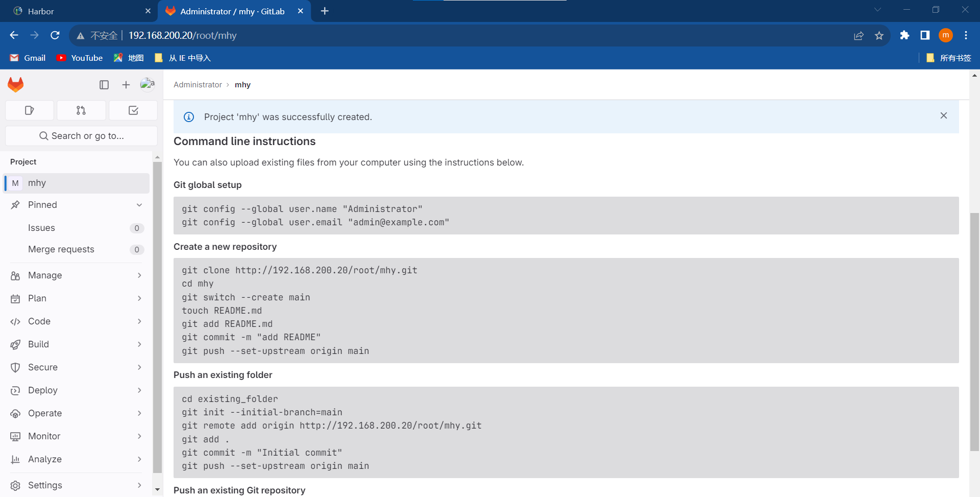This screenshot has width=980, height=497.
Task: Open the Administrator breadcrumb link
Action: point(198,84)
